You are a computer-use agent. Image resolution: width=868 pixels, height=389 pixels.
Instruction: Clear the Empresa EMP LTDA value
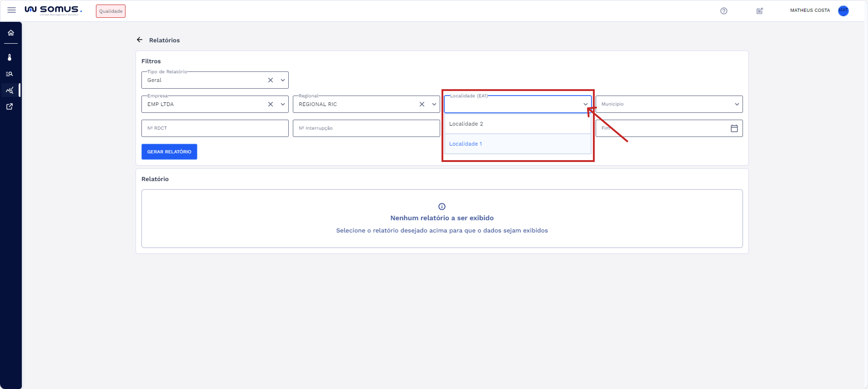point(270,104)
